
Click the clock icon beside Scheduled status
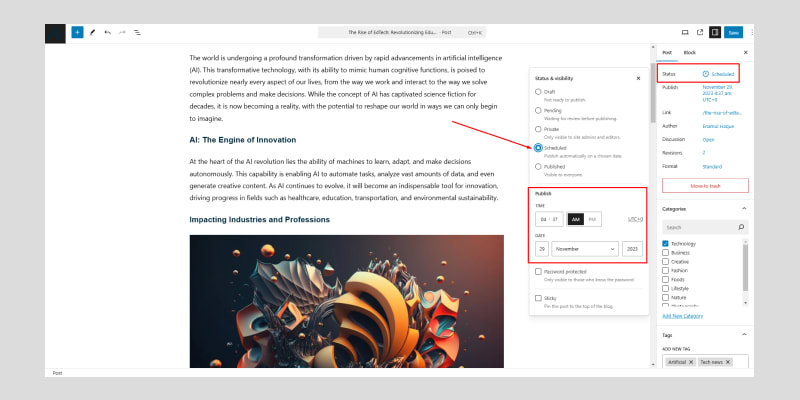click(x=706, y=74)
